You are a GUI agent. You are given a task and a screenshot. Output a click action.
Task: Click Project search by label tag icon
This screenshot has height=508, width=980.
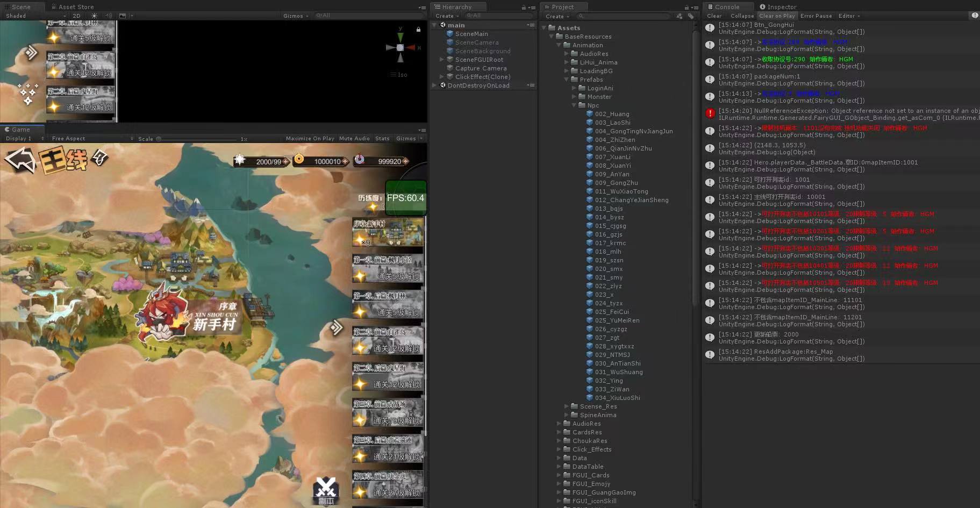click(691, 16)
